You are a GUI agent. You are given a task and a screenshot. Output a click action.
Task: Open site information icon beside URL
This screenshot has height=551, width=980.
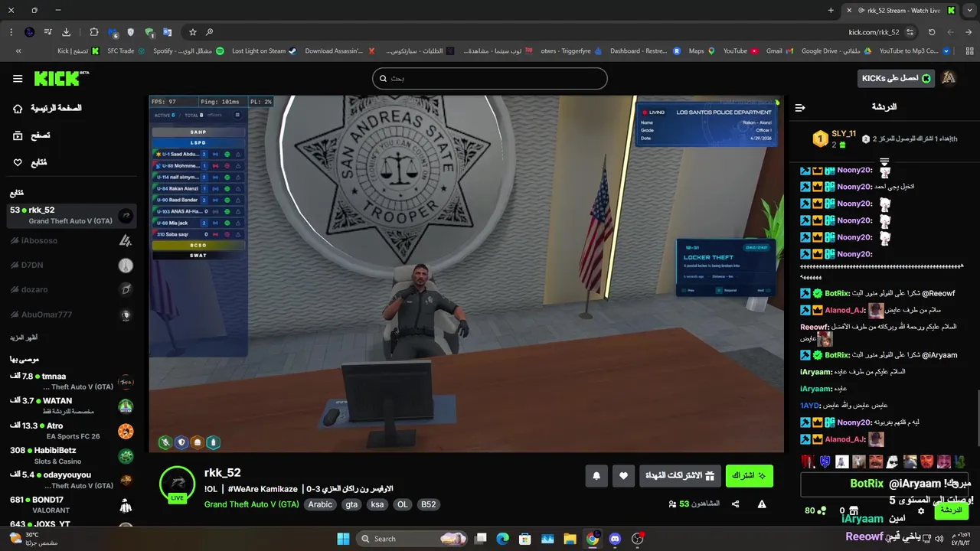tap(910, 32)
